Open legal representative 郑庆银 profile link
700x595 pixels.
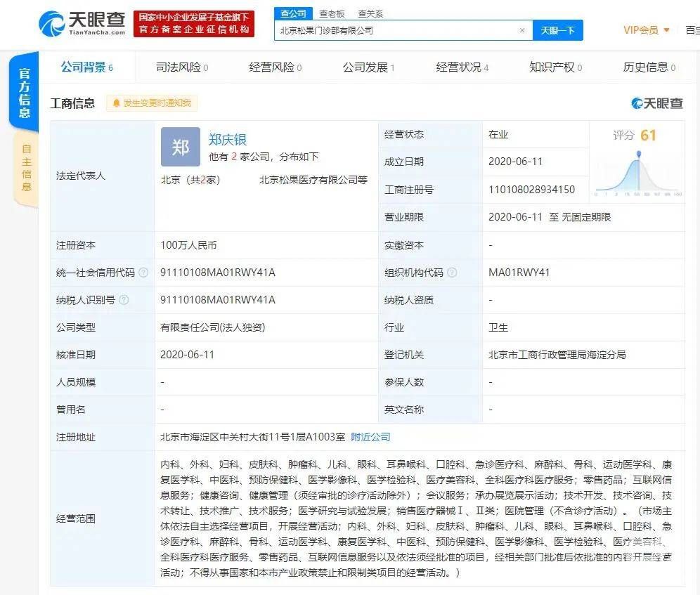pos(228,140)
